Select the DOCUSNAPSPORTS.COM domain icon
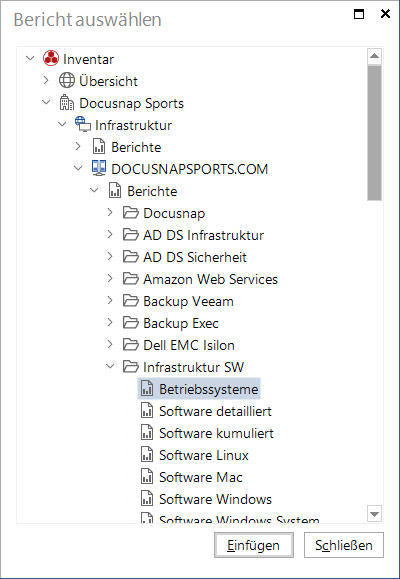This screenshot has width=400, height=579. tap(99, 168)
